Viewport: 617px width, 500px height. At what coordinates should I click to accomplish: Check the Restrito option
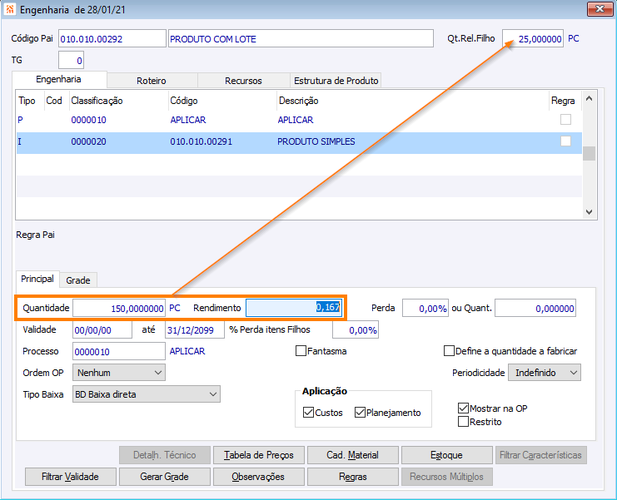[463, 422]
